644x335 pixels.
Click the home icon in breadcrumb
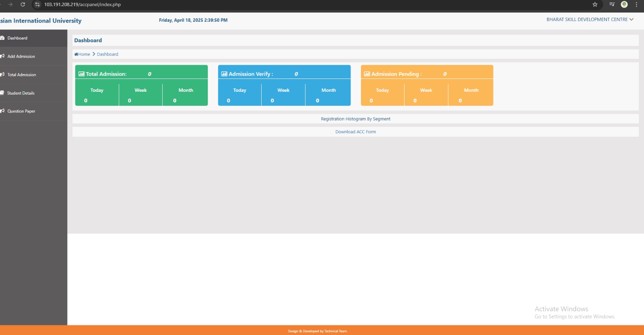coord(76,54)
